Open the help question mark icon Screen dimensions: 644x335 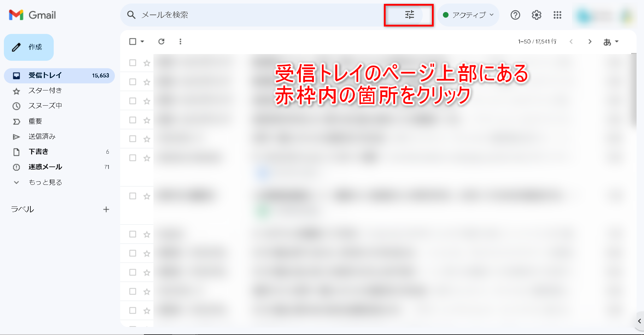(x=515, y=15)
